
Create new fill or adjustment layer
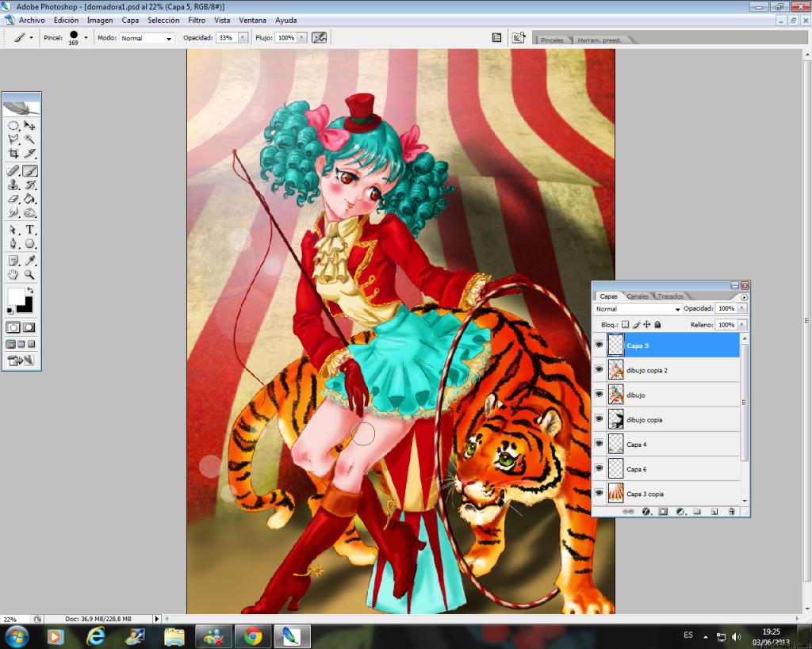coord(680,512)
